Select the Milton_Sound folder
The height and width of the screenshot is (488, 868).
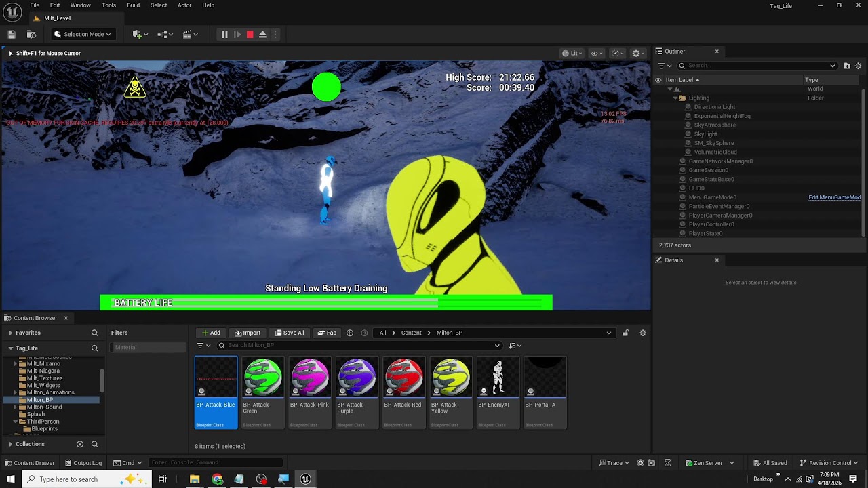(44, 407)
